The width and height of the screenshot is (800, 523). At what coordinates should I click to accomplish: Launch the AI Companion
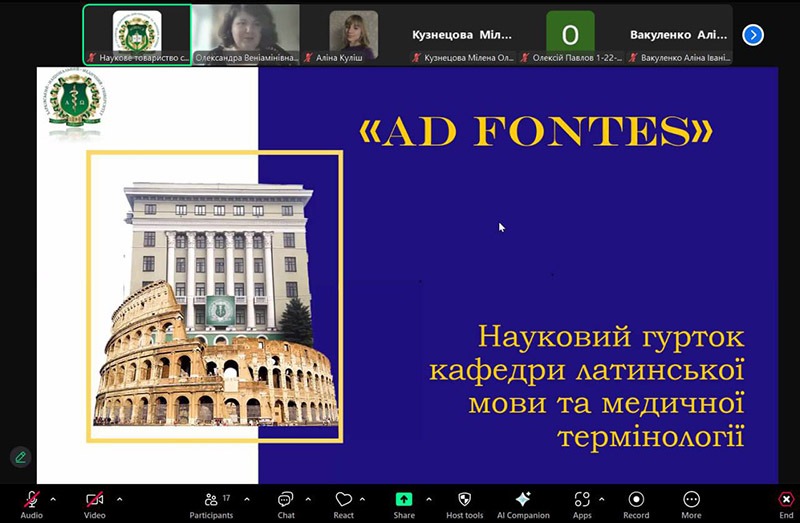click(x=523, y=502)
